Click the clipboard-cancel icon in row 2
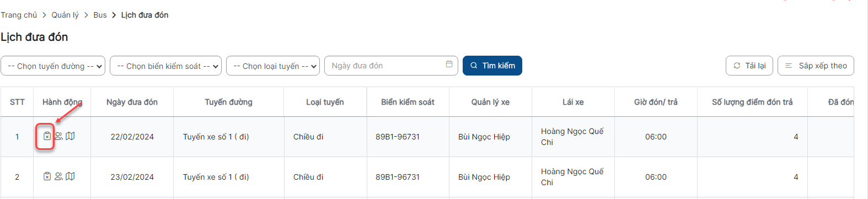Screen dimensions: 868x199 tap(47, 176)
